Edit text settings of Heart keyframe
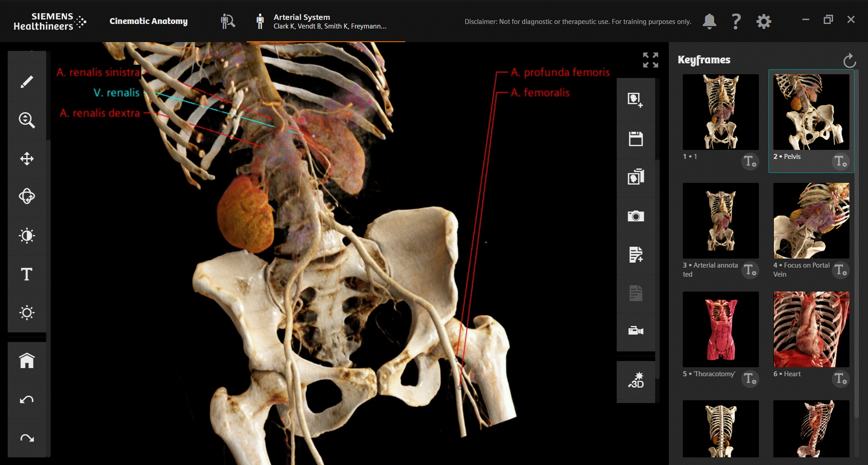Screen dimensions: 868x465 [840, 379]
